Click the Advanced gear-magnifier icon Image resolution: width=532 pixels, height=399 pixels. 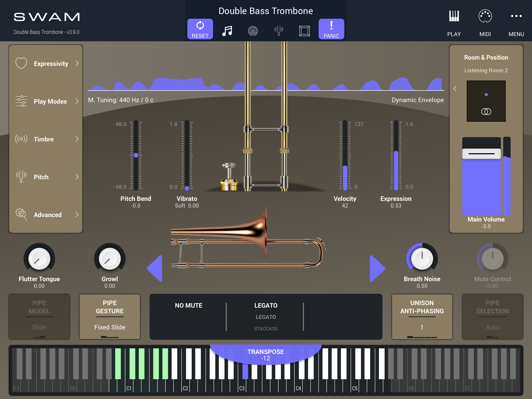(21, 215)
